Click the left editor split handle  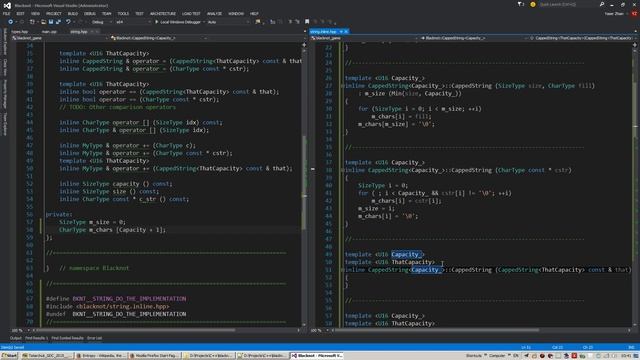point(304,45)
